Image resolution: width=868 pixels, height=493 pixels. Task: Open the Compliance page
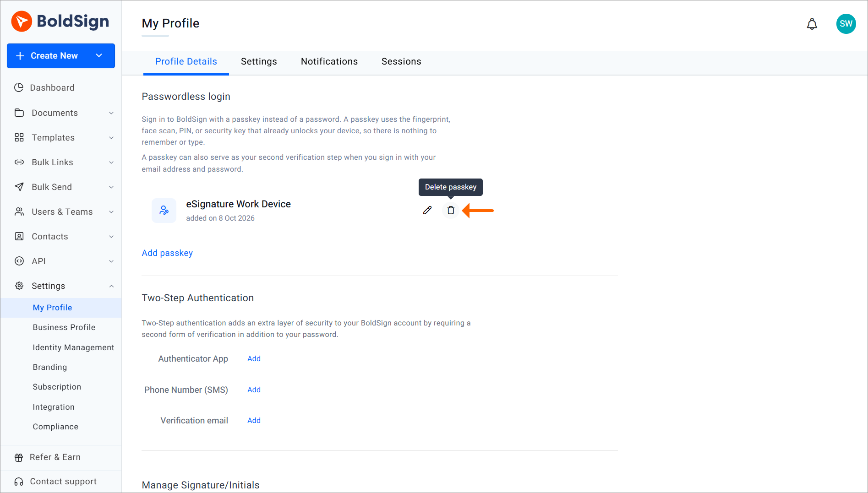(x=55, y=427)
